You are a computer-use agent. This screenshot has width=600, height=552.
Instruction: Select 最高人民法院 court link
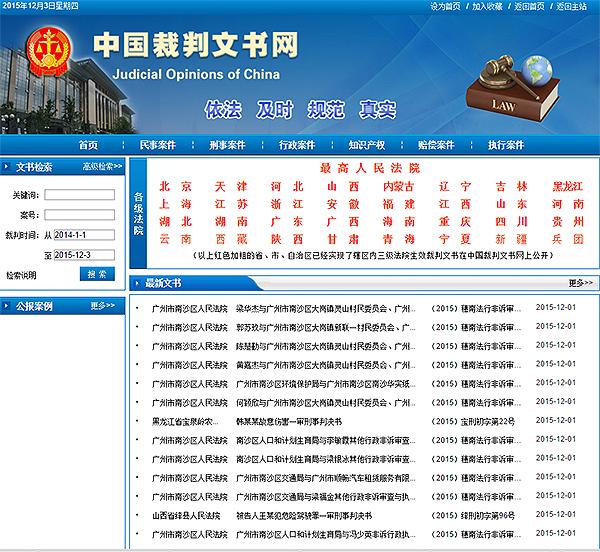point(370,168)
